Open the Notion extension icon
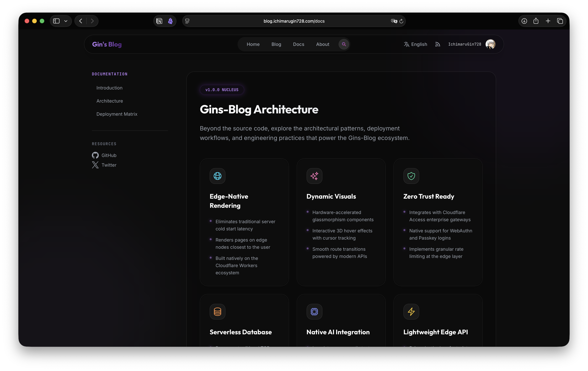 (x=159, y=21)
